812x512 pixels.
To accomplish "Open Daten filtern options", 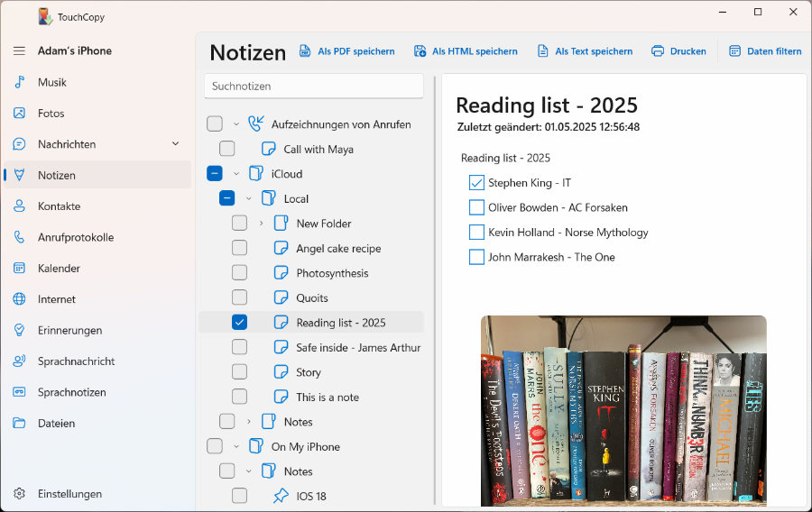I will [x=765, y=50].
